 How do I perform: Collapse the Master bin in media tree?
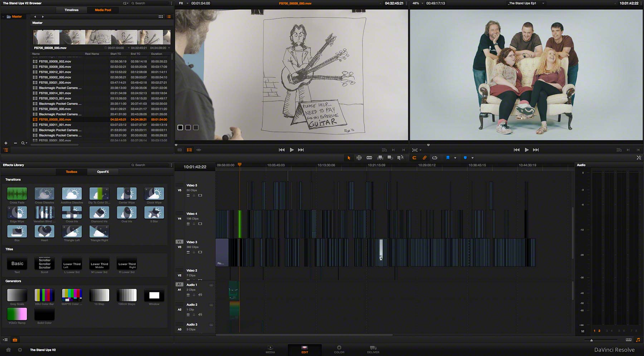coord(3,16)
